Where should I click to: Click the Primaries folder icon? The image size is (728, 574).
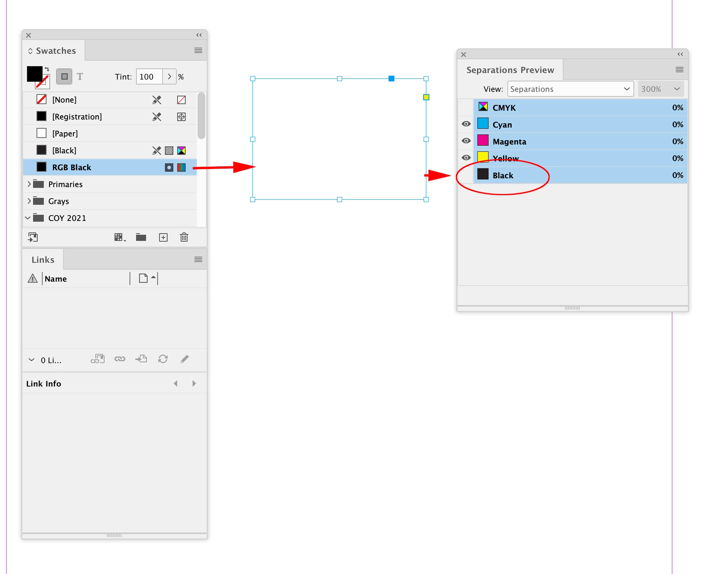38,184
